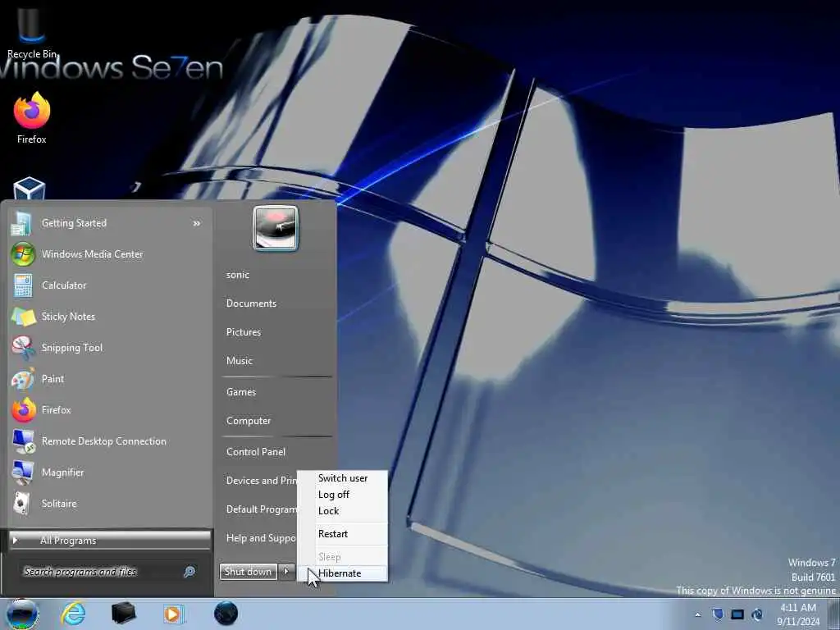Open Remote Desktop Connection
840x630 pixels.
pos(110,441)
